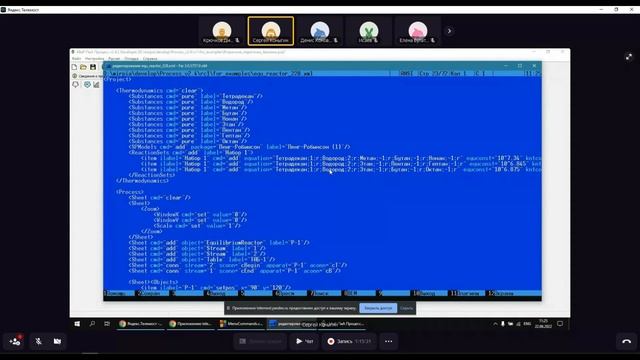Toggle the microphone mute button

click(38, 341)
